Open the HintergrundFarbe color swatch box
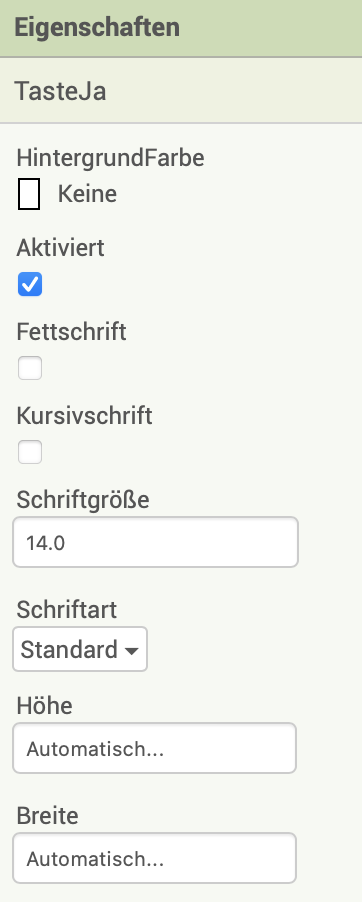Viewport: 362px width, 902px height. [x=29, y=194]
